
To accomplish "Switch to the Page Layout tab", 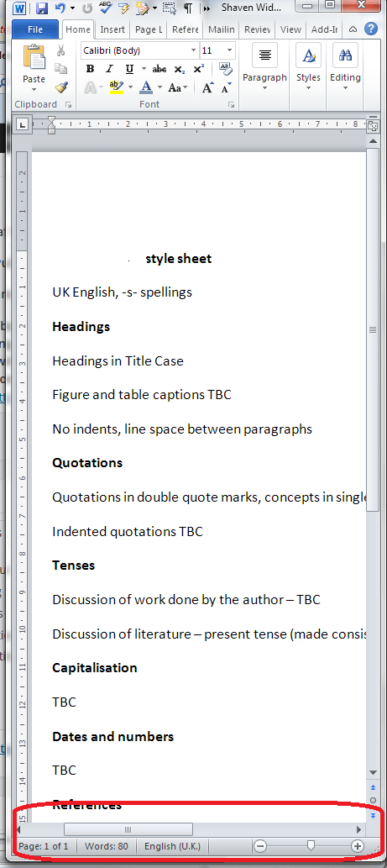I will tap(148, 29).
